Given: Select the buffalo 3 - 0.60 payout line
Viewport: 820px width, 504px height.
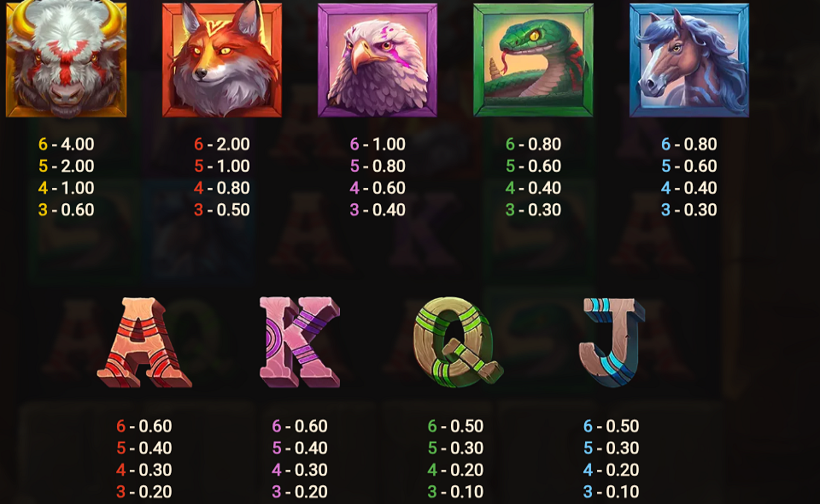Looking at the screenshot, I should pyautogui.click(x=67, y=210).
